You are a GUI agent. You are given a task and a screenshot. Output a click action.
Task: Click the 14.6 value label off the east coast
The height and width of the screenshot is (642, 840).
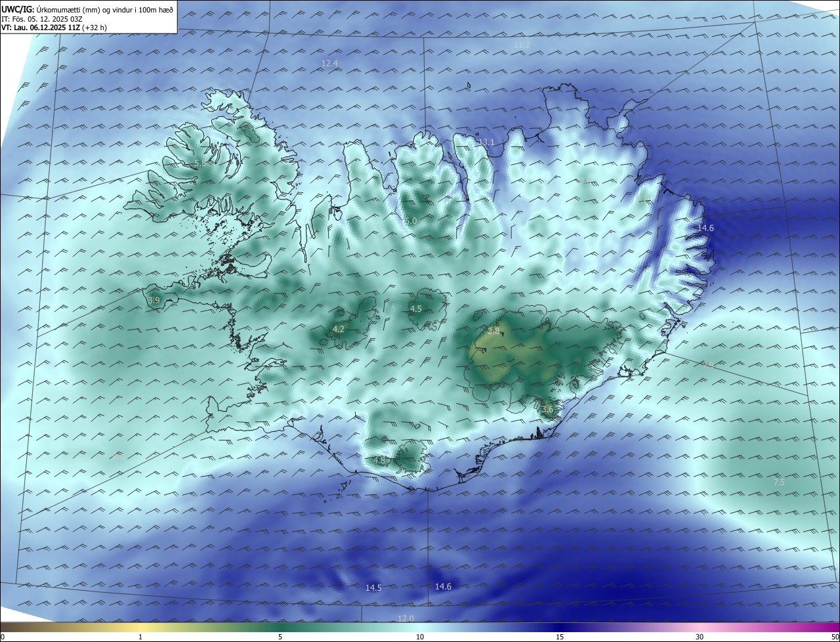[705, 228]
